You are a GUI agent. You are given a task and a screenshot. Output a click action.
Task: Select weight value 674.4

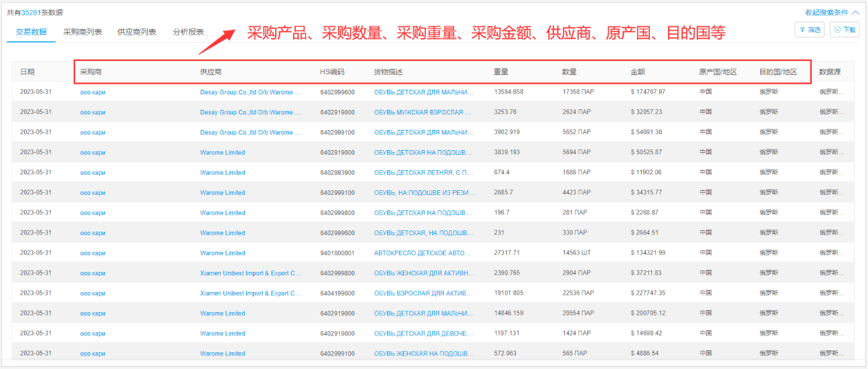tap(502, 172)
